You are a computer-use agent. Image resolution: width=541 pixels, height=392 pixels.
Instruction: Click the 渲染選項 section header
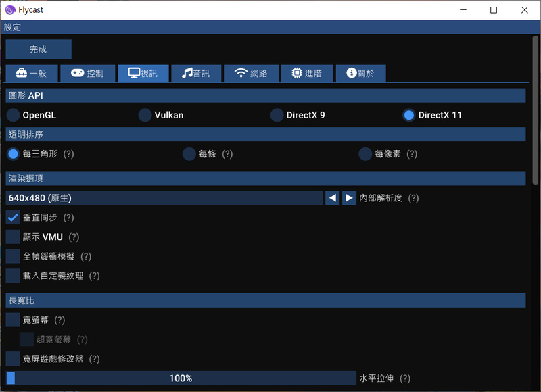click(x=266, y=178)
